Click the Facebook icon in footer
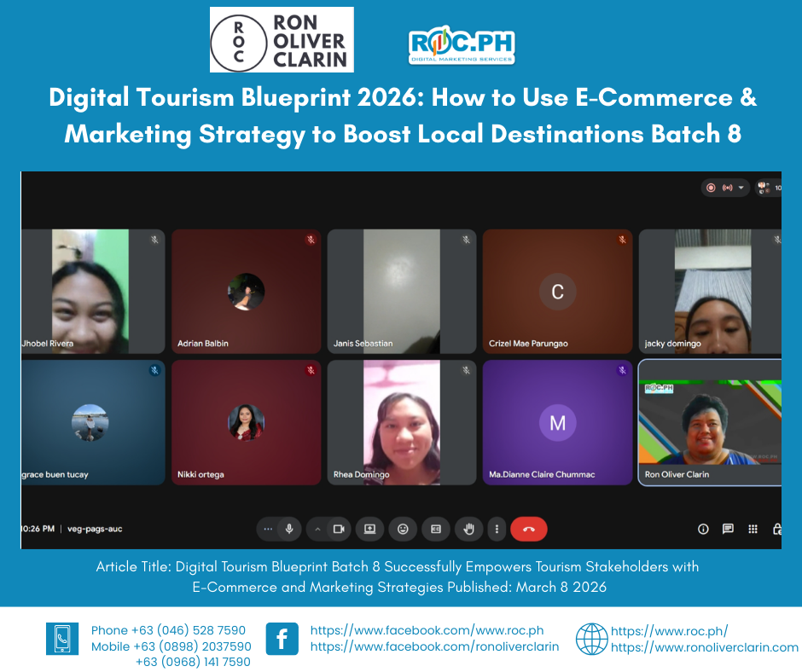The width and height of the screenshot is (802, 672). (282, 639)
